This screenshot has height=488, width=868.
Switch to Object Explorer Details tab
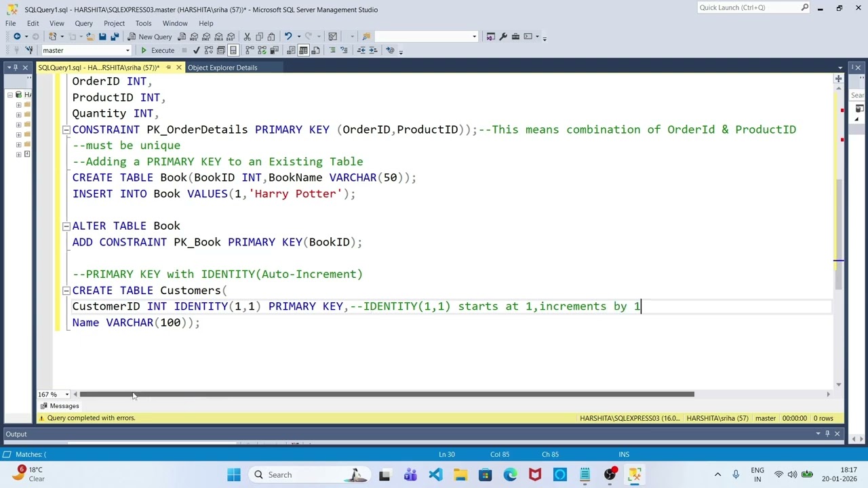222,68
